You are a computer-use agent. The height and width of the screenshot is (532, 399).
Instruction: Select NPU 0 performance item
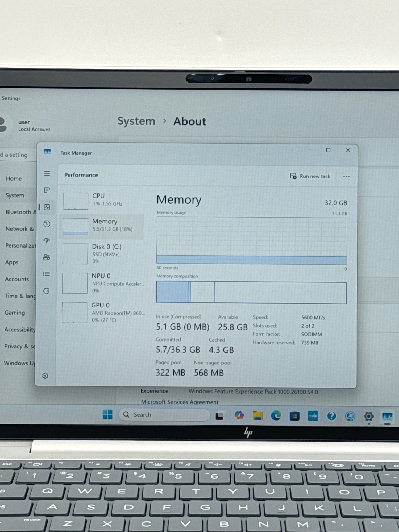coord(103,283)
